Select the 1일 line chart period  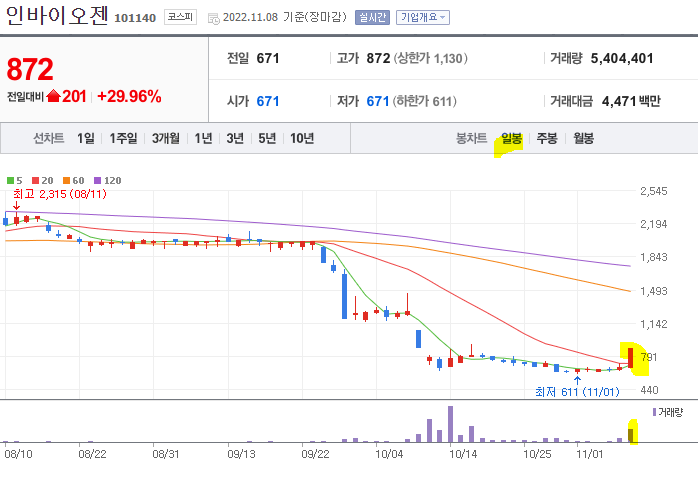[85, 138]
